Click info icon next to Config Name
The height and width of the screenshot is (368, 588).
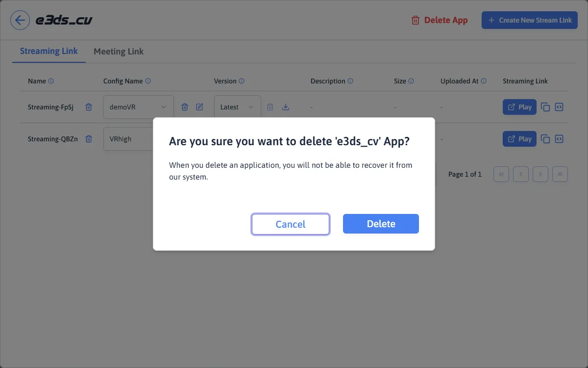point(148,81)
